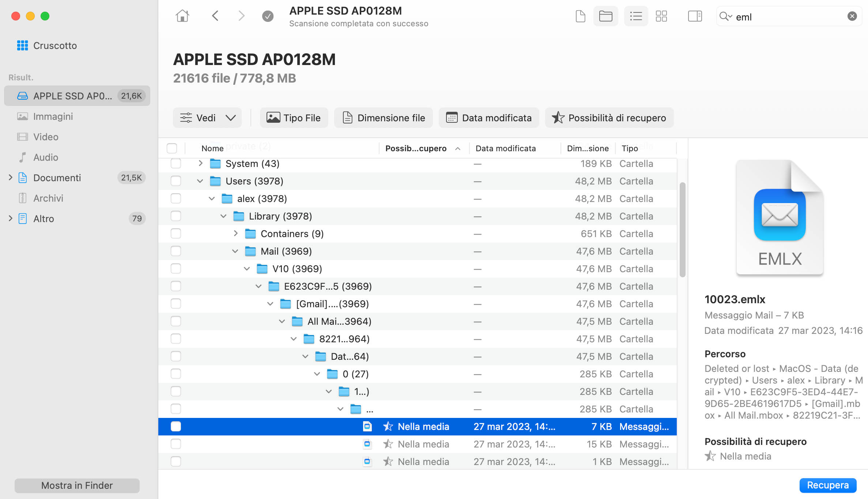The height and width of the screenshot is (499, 868).
Task: Expand Documenti sidebar chevron
Action: (x=10, y=178)
